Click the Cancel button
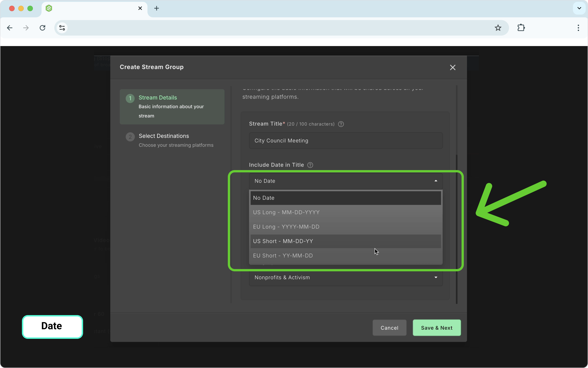 point(389,328)
